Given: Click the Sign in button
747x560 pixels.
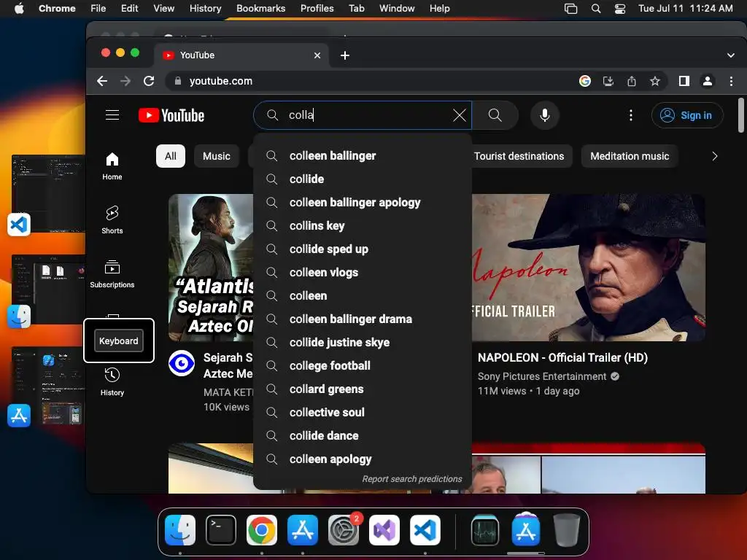Looking at the screenshot, I should 687,115.
